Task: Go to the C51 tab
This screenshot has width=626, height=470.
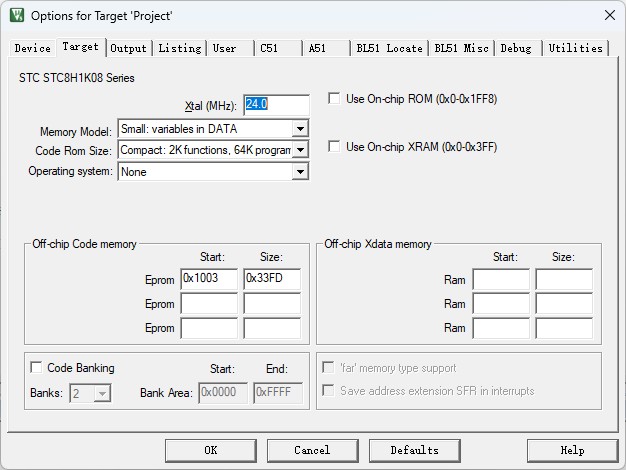Action: click(269, 48)
